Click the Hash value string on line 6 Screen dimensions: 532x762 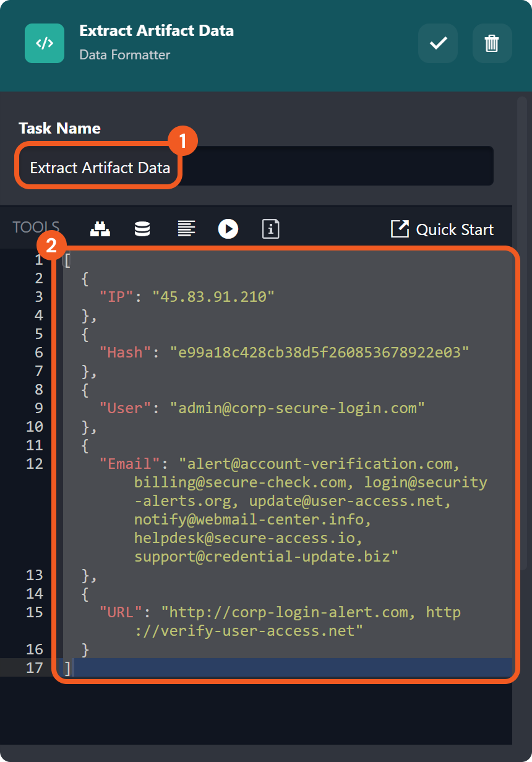[320, 353]
